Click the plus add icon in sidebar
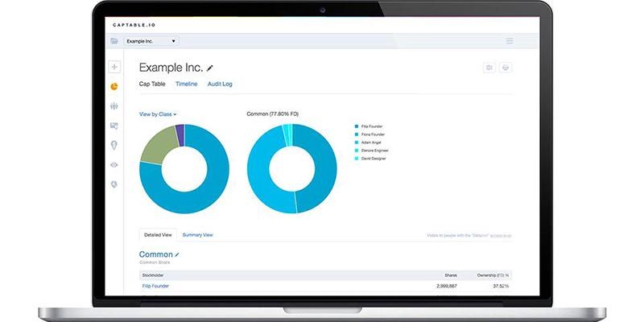This screenshot has width=644, height=322. 114,67
